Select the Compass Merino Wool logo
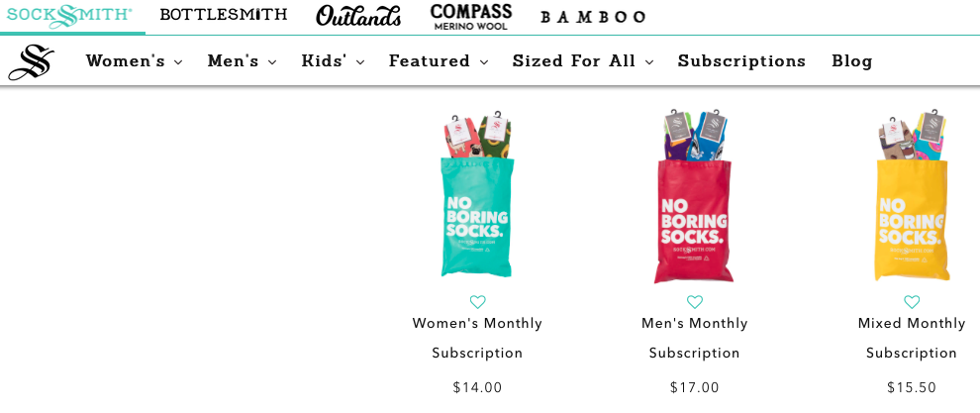Screen dimensions: 980x413 pos(471,16)
